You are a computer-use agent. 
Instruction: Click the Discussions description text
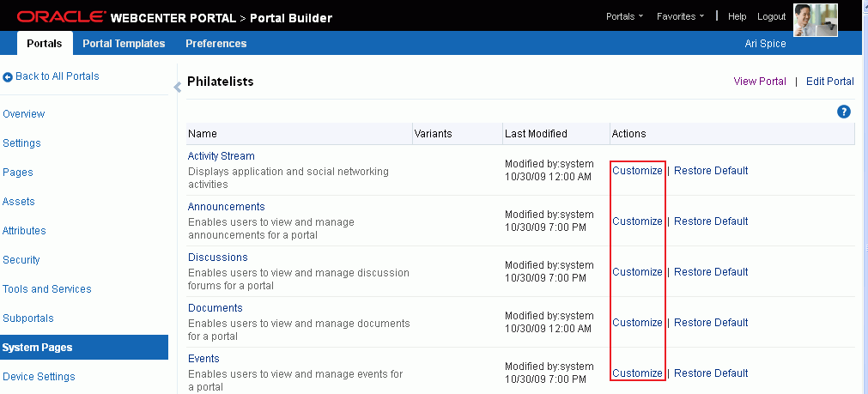coord(299,280)
